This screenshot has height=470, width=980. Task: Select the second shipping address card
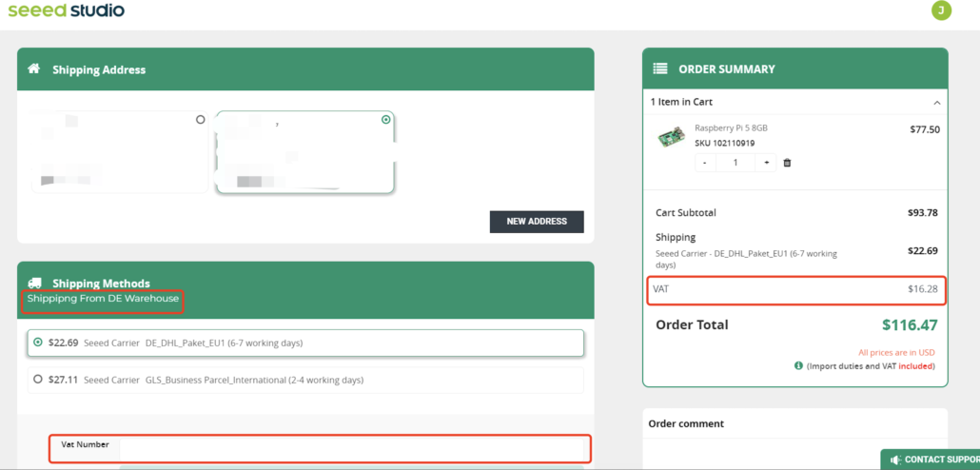pos(304,152)
